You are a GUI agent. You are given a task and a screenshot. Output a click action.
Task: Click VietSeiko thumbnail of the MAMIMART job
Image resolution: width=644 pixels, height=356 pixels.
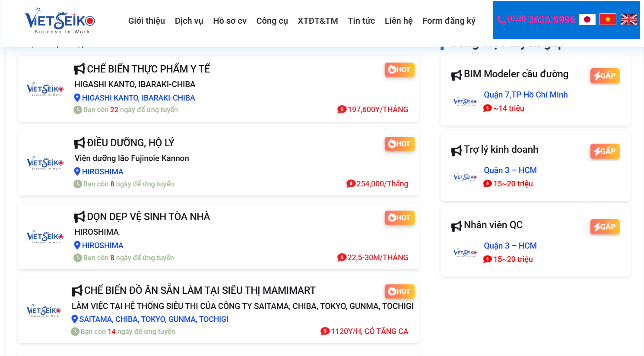coord(44,311)
